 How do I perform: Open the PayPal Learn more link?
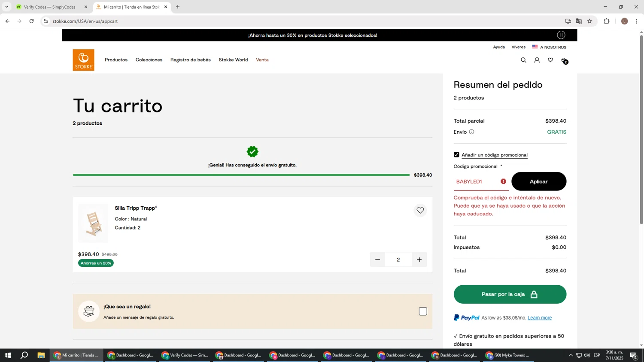click(x=540, y=318)
